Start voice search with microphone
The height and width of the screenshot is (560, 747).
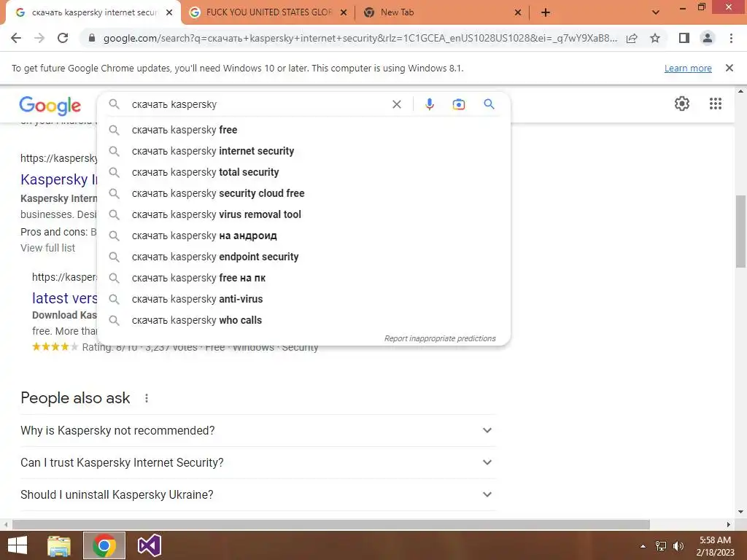pos(429,104)
